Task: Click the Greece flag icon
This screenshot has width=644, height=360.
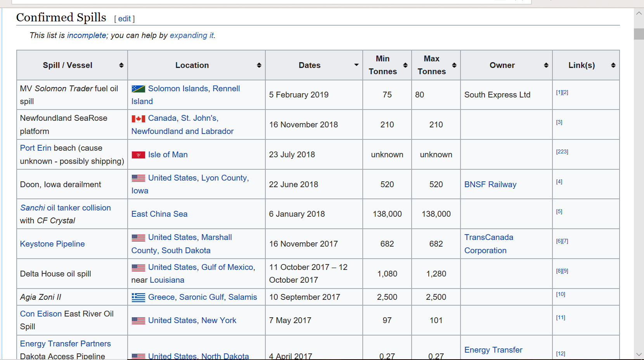Action: click(138, 297)
